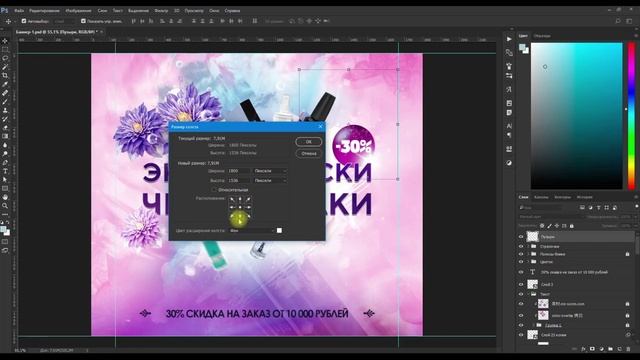Click the new canvas height input field

(239, 180)
